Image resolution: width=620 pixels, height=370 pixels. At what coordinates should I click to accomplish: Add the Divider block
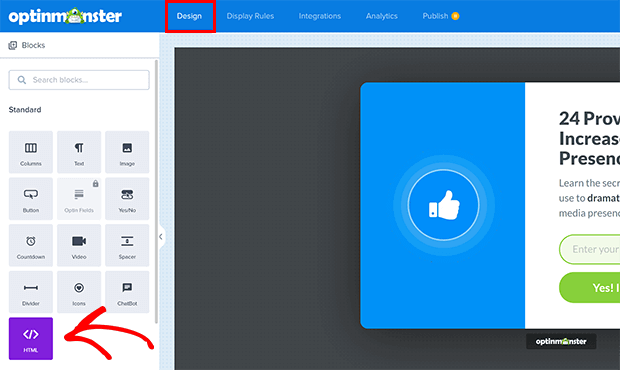pyautogui.click(x=31, y=292)
